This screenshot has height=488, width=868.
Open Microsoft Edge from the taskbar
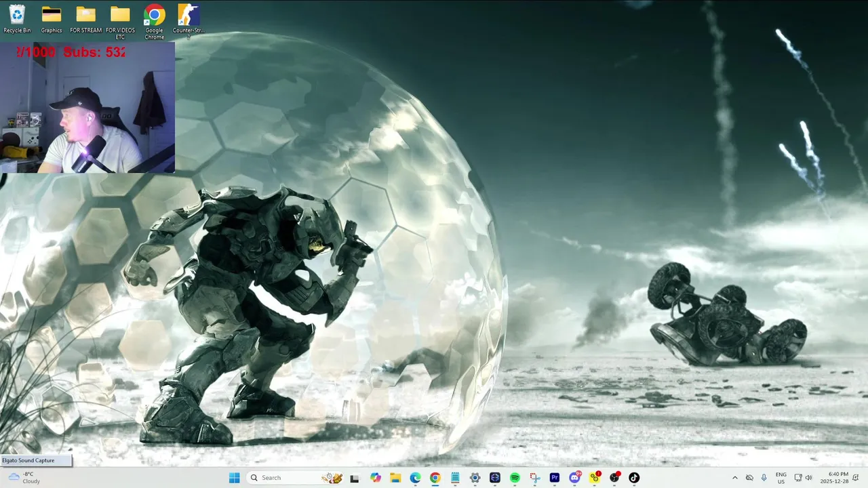click(415, 478)
